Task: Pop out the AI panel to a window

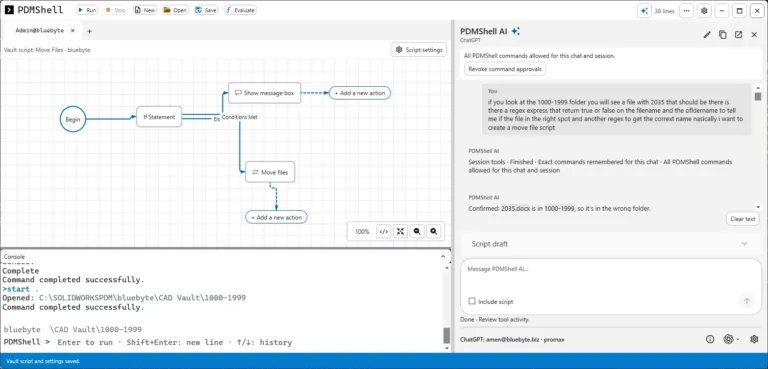Action: (x=738, y=34)
